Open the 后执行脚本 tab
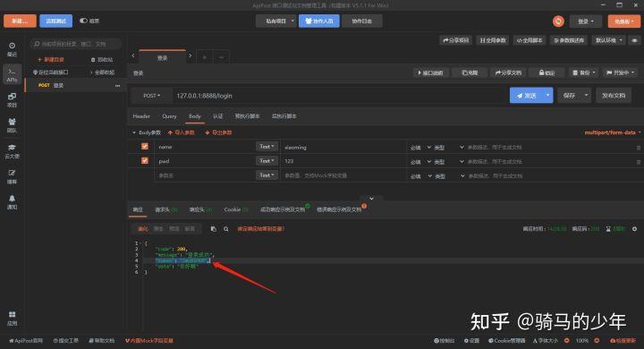644x349 pixels. pos(284,116)
